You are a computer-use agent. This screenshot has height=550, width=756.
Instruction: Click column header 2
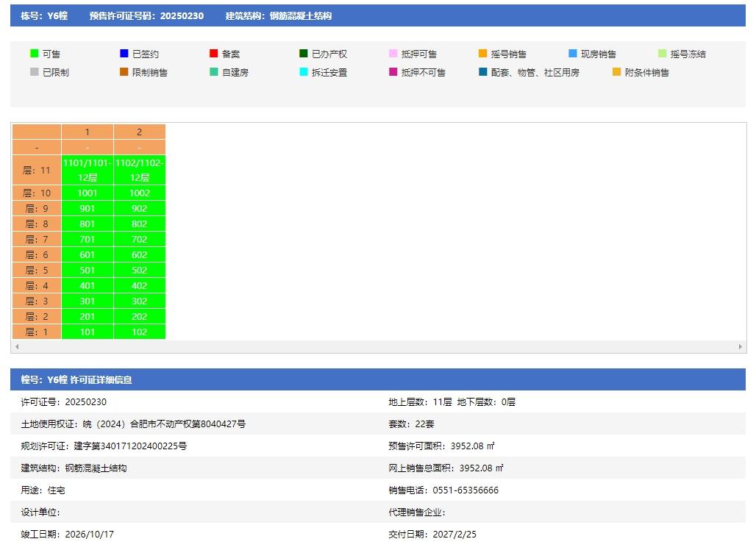139,132
